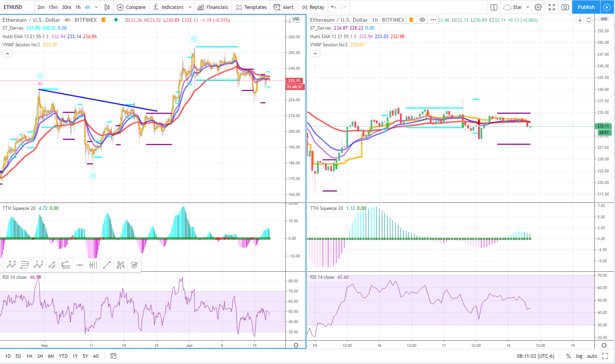Open right chart axis settings gear

click(604, 345)
